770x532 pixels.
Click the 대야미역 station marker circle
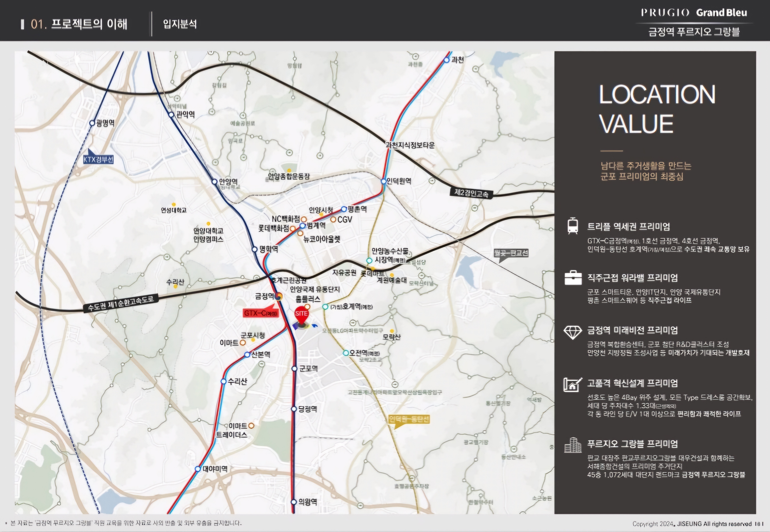[198, 469]
